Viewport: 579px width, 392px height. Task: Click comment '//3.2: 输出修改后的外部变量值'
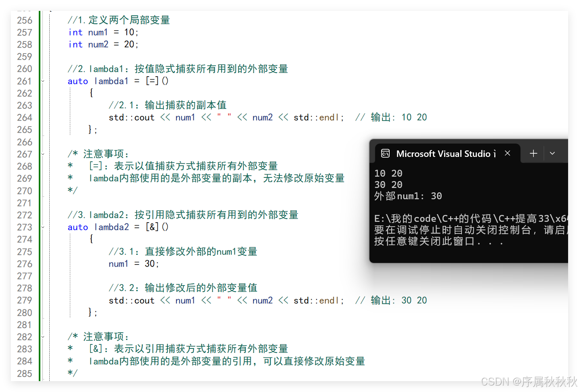tap(183, 288)
